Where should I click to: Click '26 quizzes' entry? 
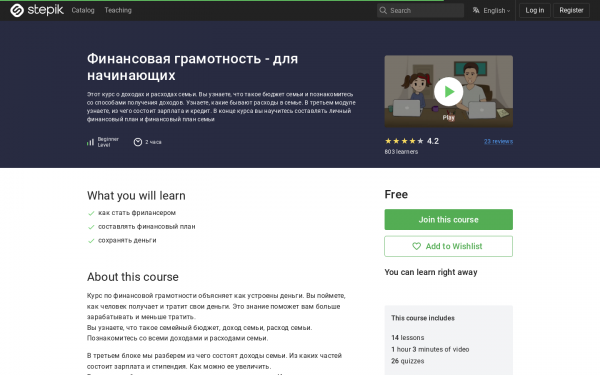coord(408,361)
